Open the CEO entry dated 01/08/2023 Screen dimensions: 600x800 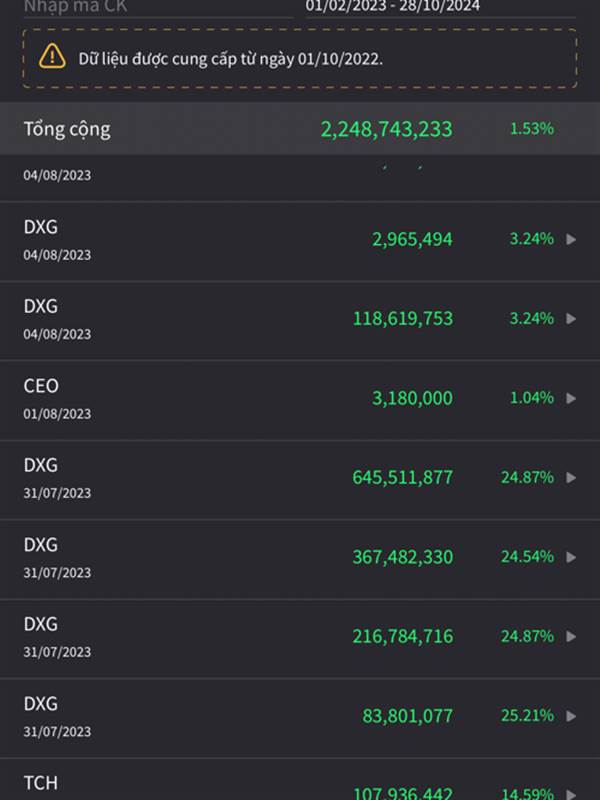300,398
